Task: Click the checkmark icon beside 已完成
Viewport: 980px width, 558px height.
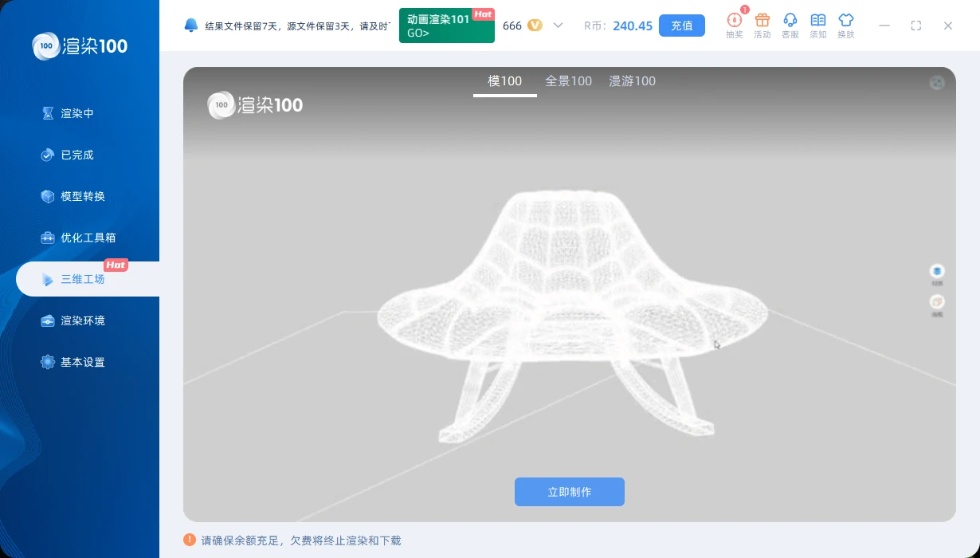Action: click(48, 155)
